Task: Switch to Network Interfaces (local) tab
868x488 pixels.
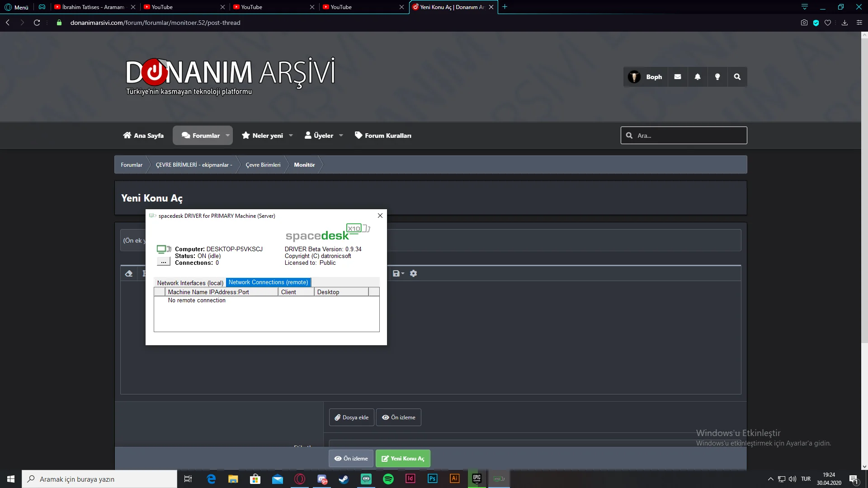Action: coord(190,283)
